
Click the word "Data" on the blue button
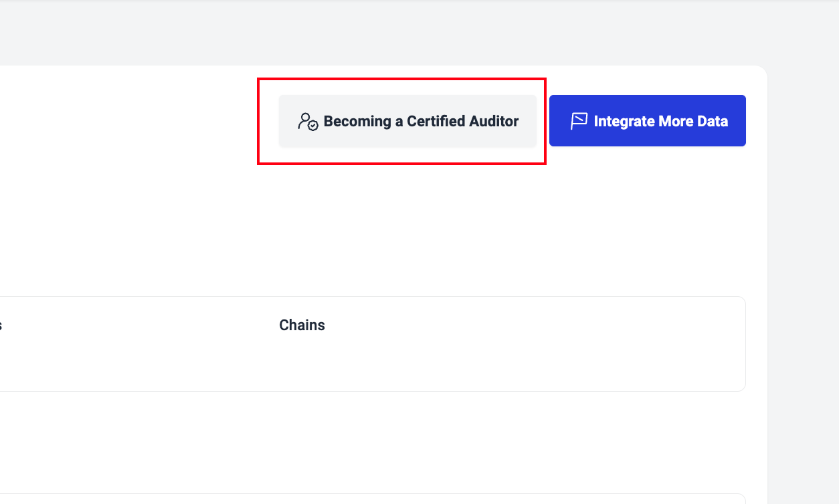click(x=711, y=121)
